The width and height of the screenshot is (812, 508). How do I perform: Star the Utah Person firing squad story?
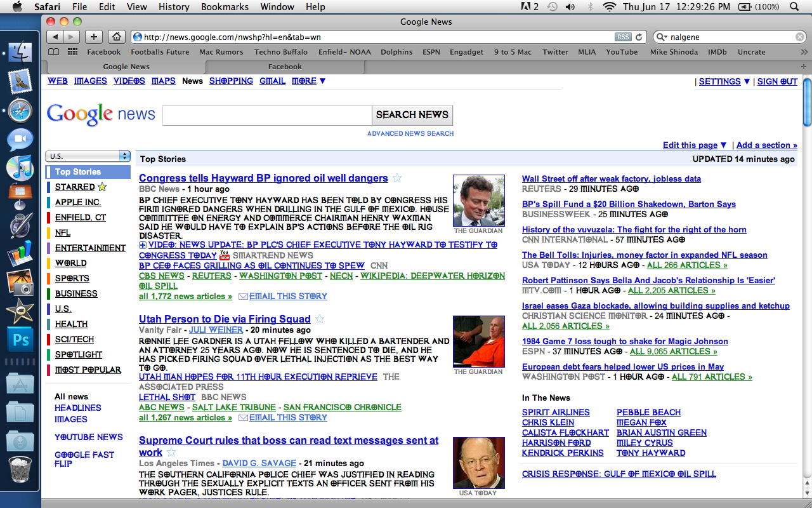point(320,319)
